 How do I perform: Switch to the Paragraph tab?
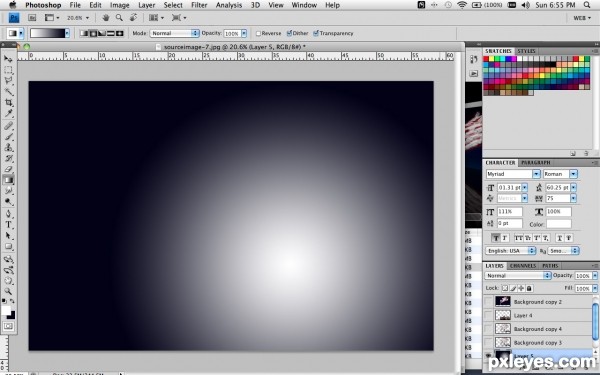click(x=535, y=163)
